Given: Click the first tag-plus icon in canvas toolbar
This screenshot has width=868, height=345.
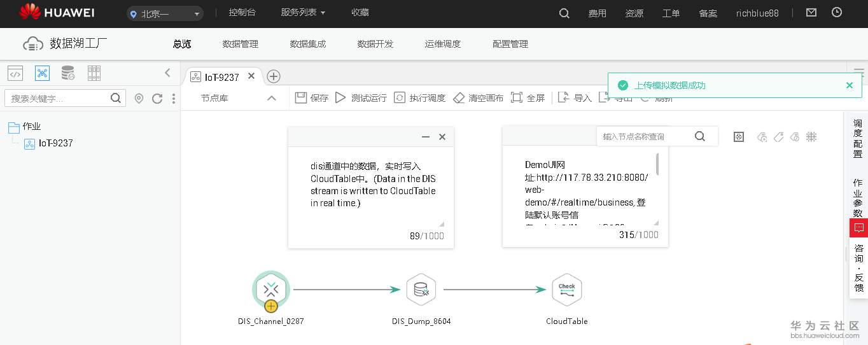Looking at the screenshot, I should (762, 137).
